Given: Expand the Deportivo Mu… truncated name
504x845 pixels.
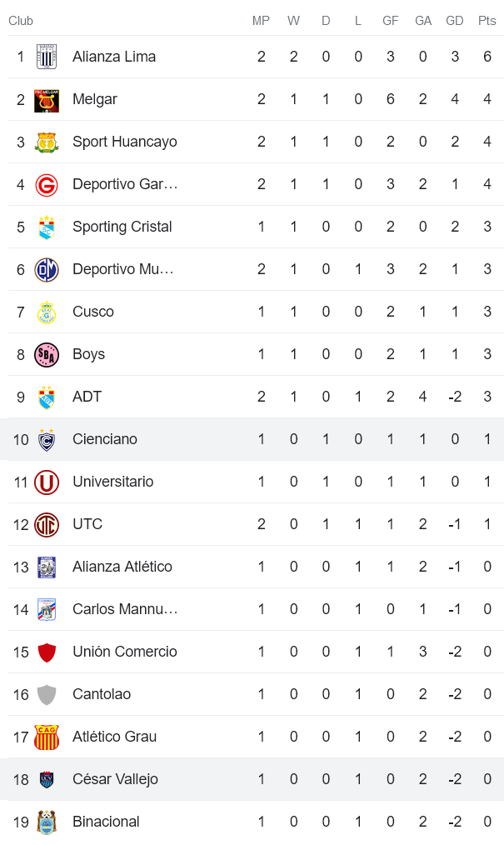Looking at the screenshot, I should click(125, 268).
